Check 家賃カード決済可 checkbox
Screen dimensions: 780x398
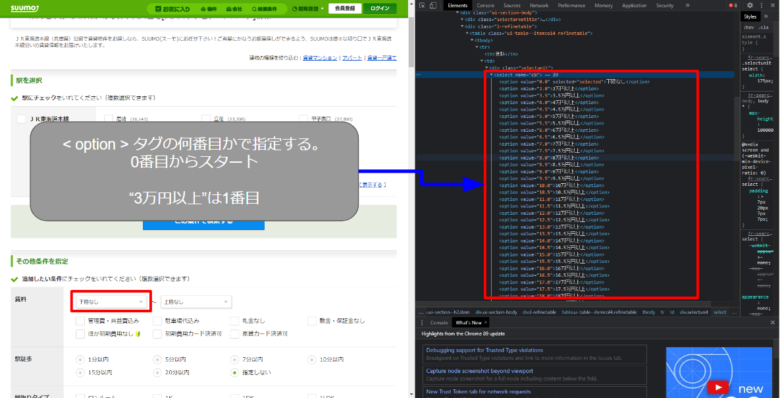point(235,334)
